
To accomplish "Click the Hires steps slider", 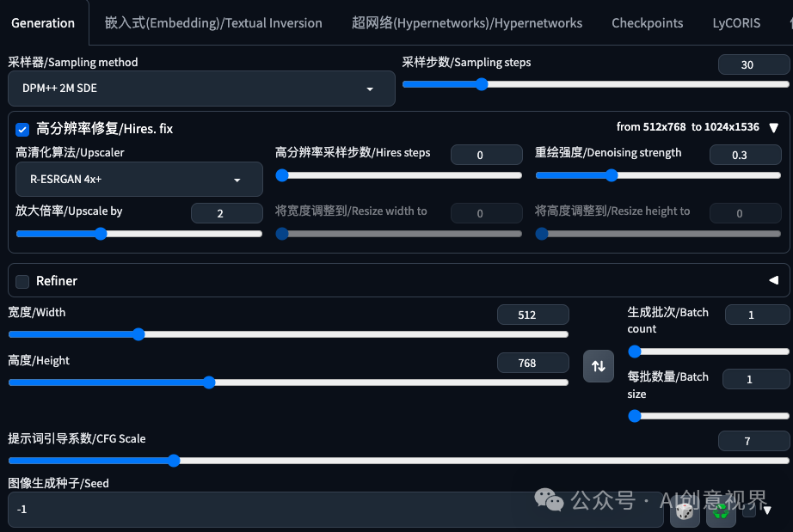I will pyautogui.click(x=398, y=175).
